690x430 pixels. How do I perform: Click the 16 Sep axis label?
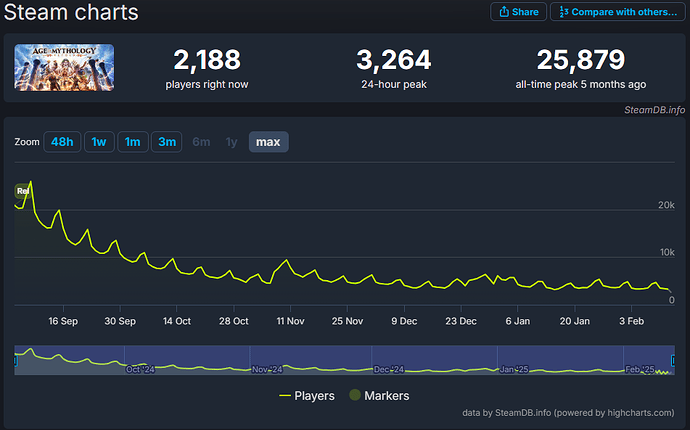63,321
